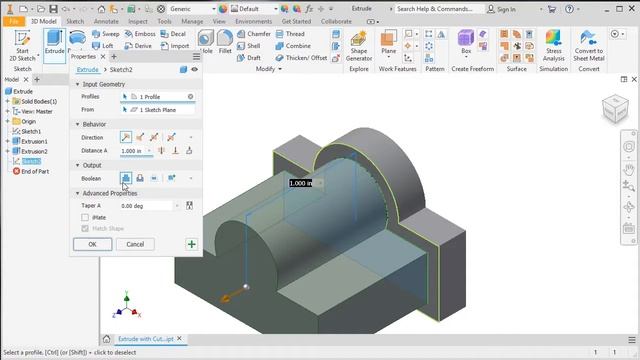640x360 pixels.
Task: Expand Solid Bodies(1) tree node
Action: click(7, 101)
